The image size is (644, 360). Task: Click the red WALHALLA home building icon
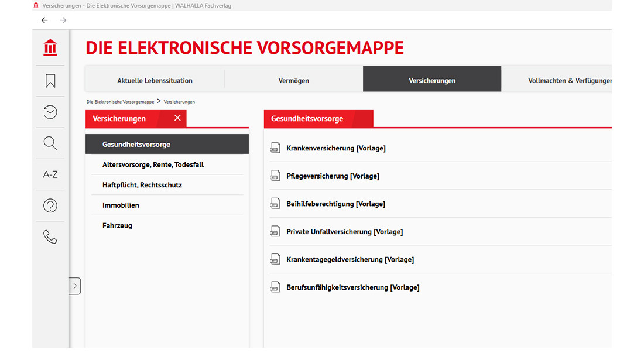[x=50, y=47]
